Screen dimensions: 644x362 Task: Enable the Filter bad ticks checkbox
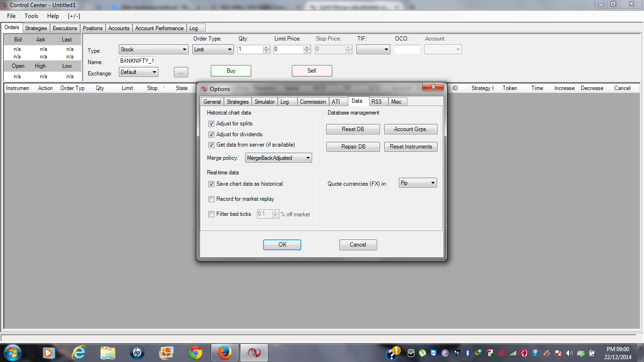(x=211, y=214)
